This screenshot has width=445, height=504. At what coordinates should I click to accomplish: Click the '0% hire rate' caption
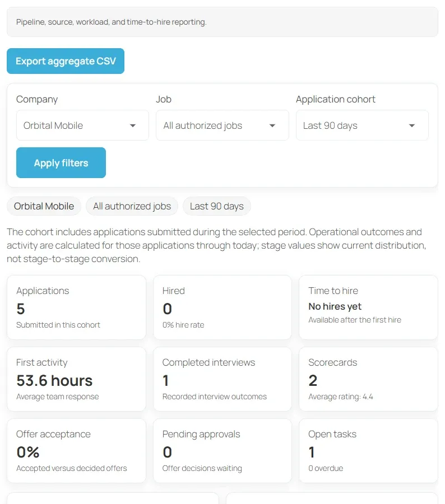point(183,325)
